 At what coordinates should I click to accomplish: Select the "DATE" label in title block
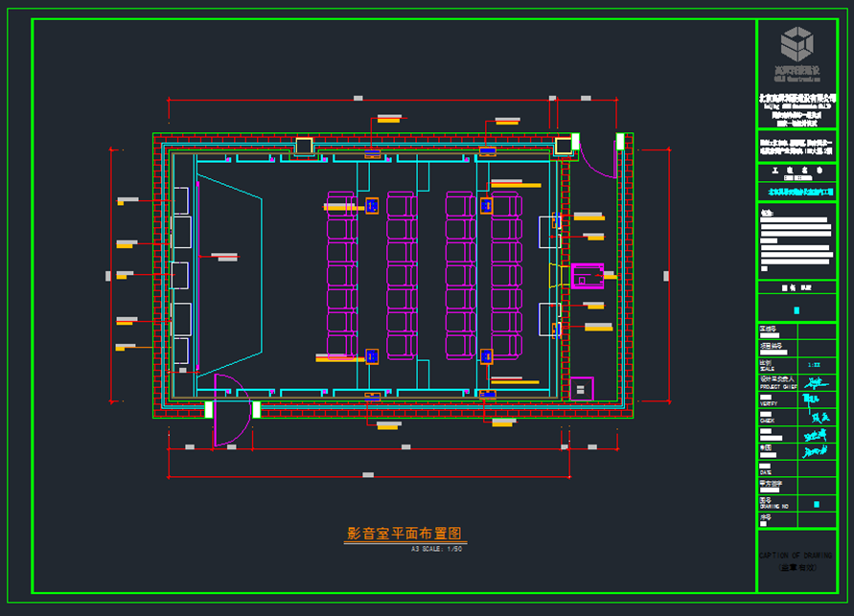tap(766, 472)
